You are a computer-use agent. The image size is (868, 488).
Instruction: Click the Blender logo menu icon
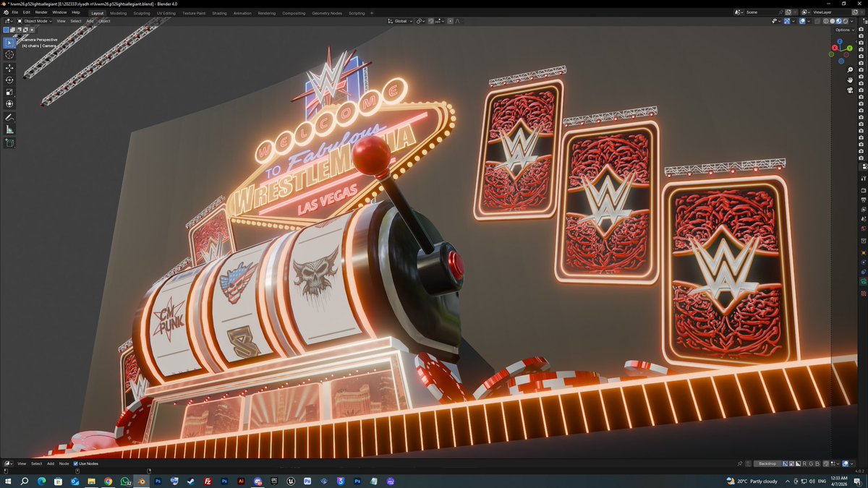(x=5, y=12)
